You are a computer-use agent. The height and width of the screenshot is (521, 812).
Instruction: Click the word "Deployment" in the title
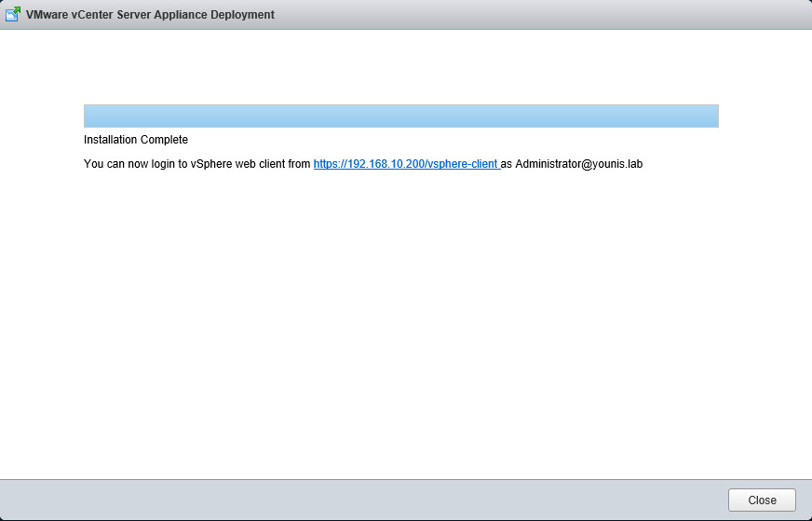[243, 16]
